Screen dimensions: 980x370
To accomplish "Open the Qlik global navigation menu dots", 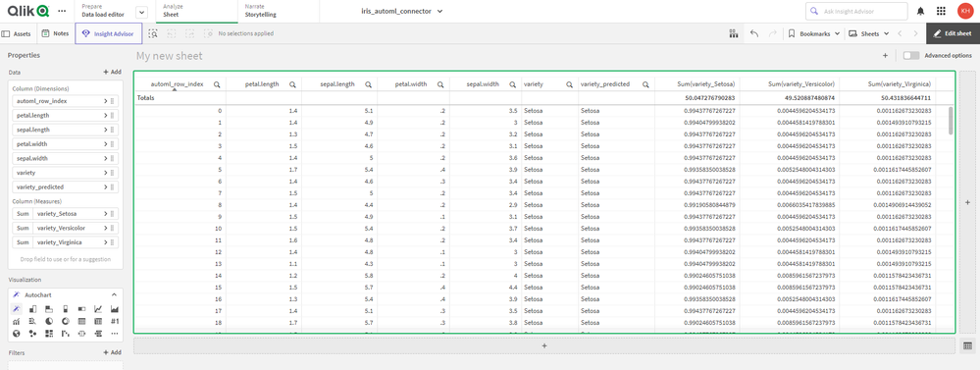I will coord(62,11).
